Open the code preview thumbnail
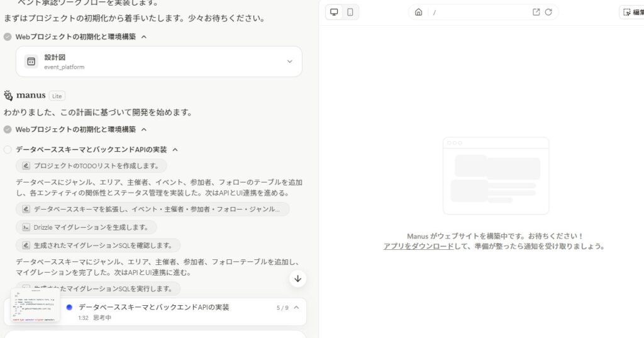The height and width of the screenshot is (338, 644). pyautogui.click(x=35, y=307)
